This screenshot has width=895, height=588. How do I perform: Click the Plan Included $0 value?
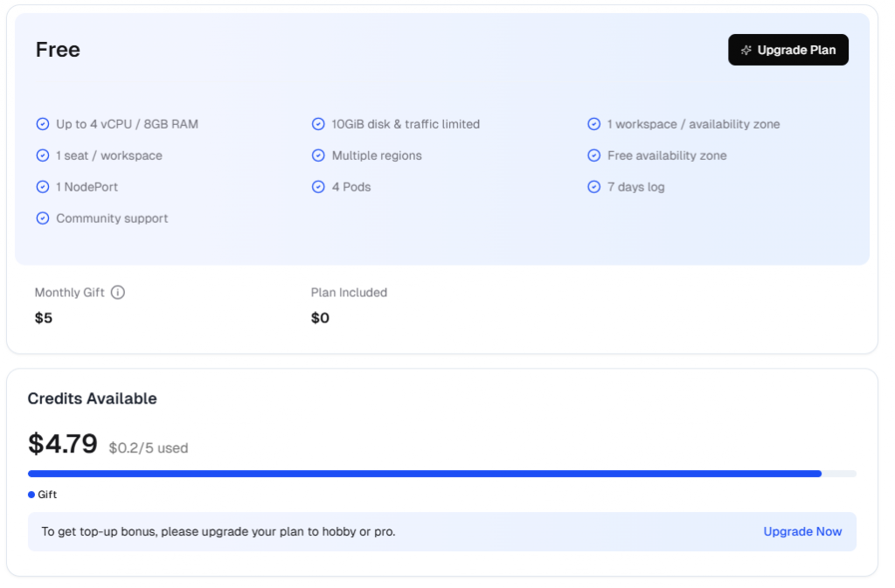(x=320, y=318)
